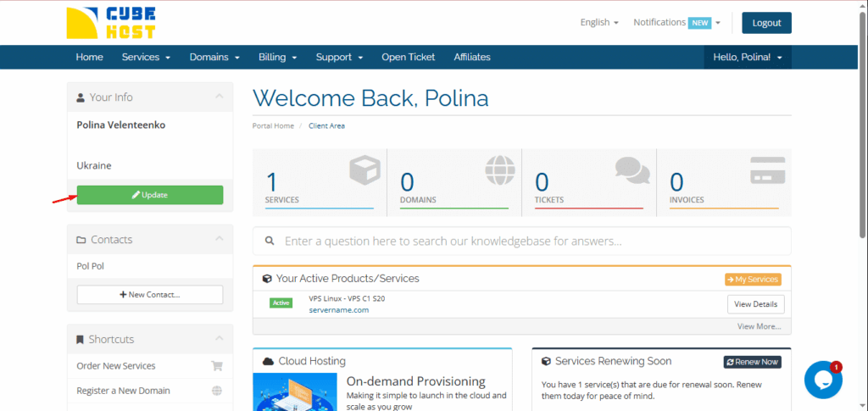Open the English language dropdown
The image size is (868, 411).
tap(599, 23)
